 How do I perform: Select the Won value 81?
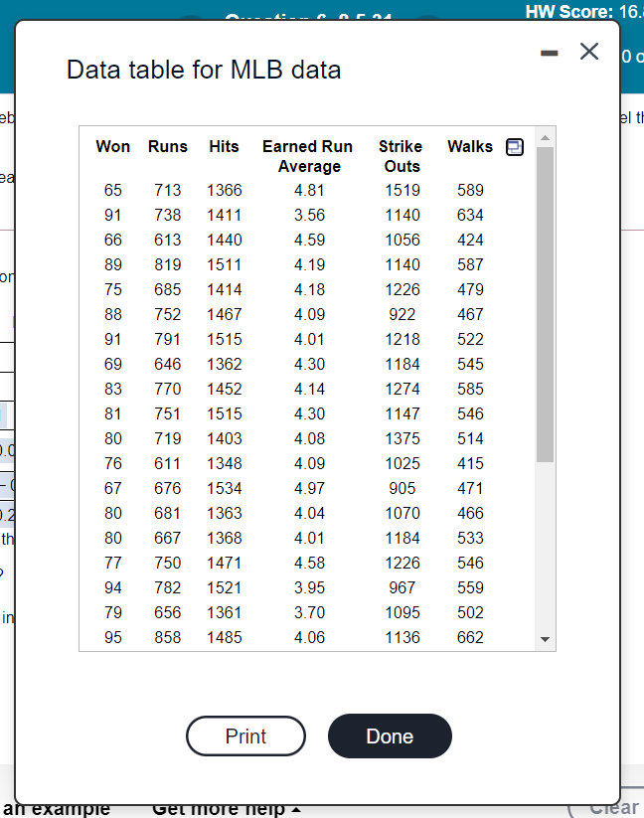click(x=112, y=413)
